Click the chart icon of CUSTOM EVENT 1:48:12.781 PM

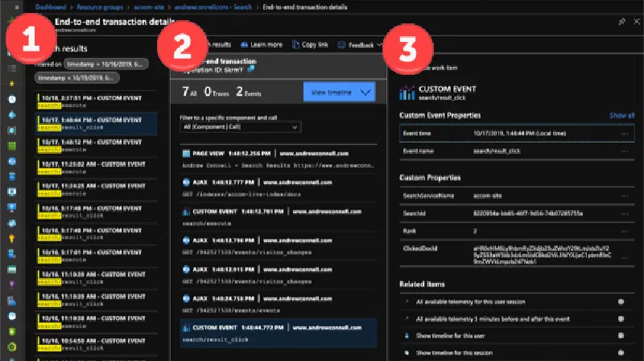(x=186, y=212)
